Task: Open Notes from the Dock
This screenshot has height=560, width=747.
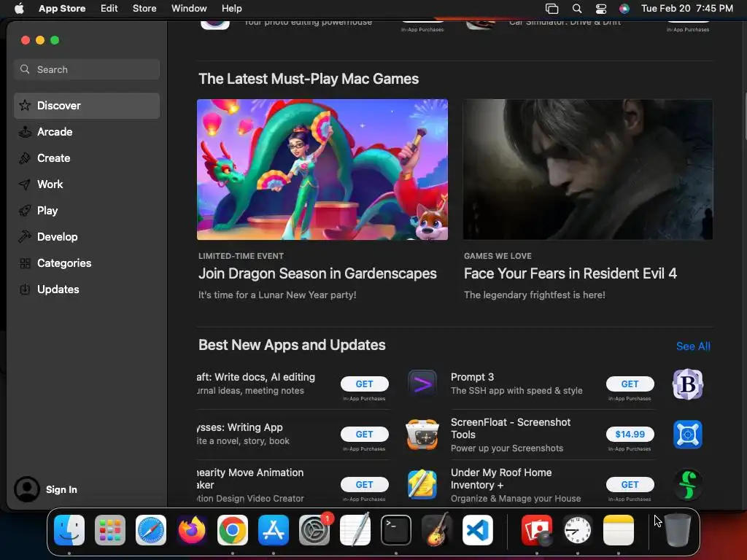Action: click(619, 530)
